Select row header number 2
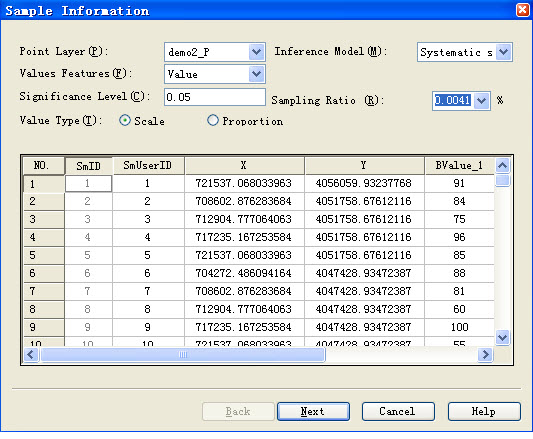Viewport: 533px width, 439px height. pyautogui.click(x=44, y=201)
